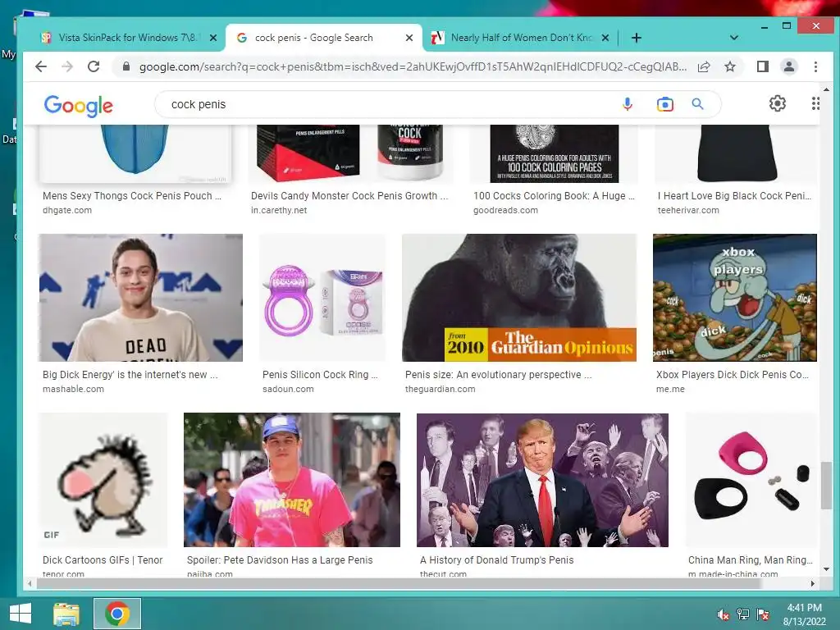Submit search with magnifier icon
This screenshot has height=630, width=840.
(x=697, y=104)
